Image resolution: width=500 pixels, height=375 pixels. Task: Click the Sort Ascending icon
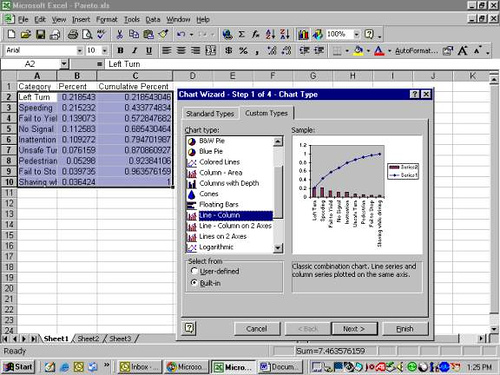pyautogui.click(x=270, y=34)
